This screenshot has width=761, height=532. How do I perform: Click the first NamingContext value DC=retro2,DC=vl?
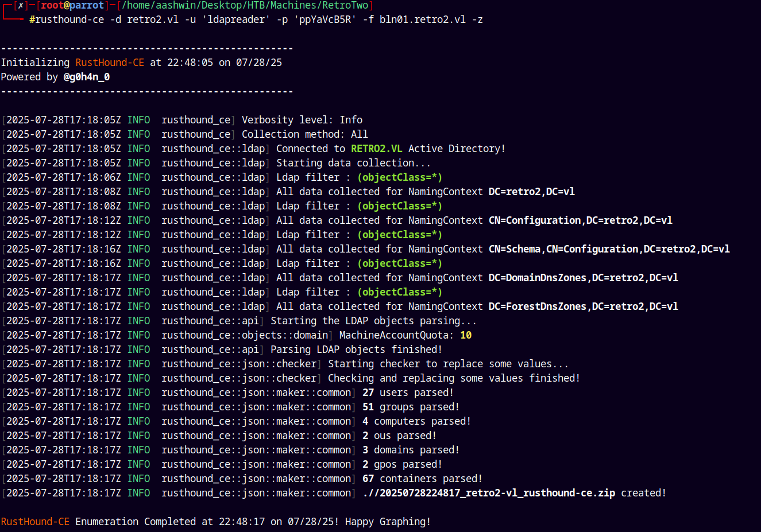point(532,192)
